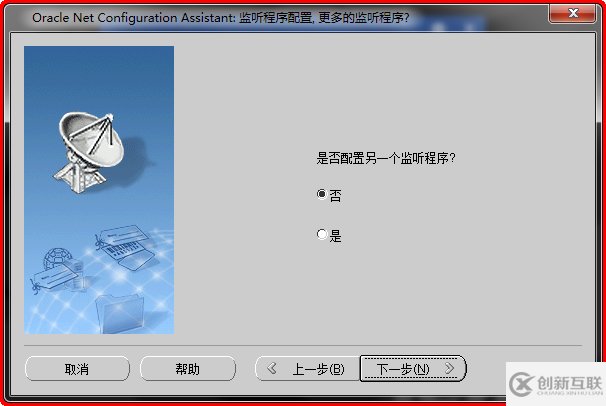
Task: Close the Oracle Net Configuration Assistant window
Action: click(572, 14)
